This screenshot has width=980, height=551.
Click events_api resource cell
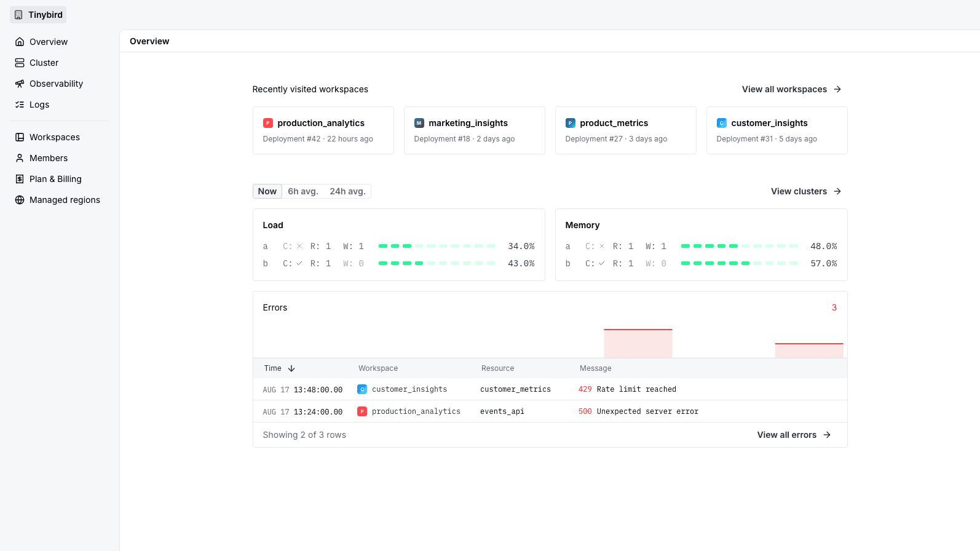point(502,411)
